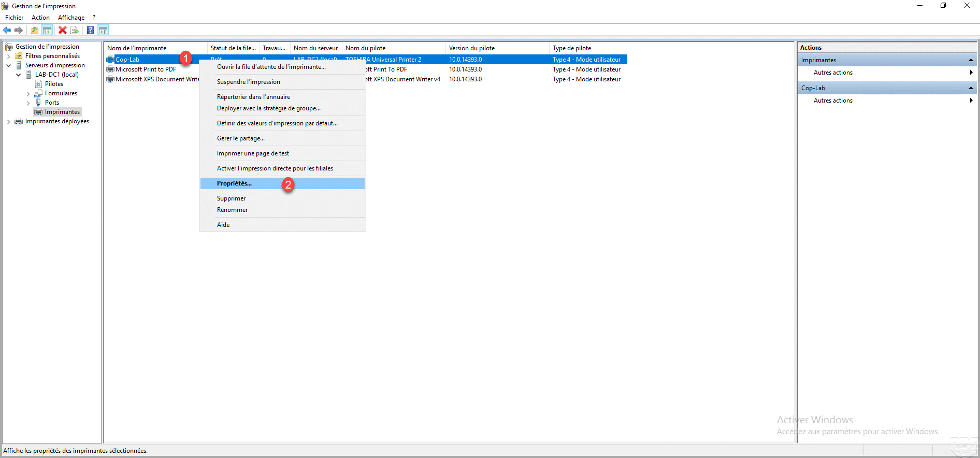
Task: Click the Pilotes driver page icon
Action: (38, 84)
